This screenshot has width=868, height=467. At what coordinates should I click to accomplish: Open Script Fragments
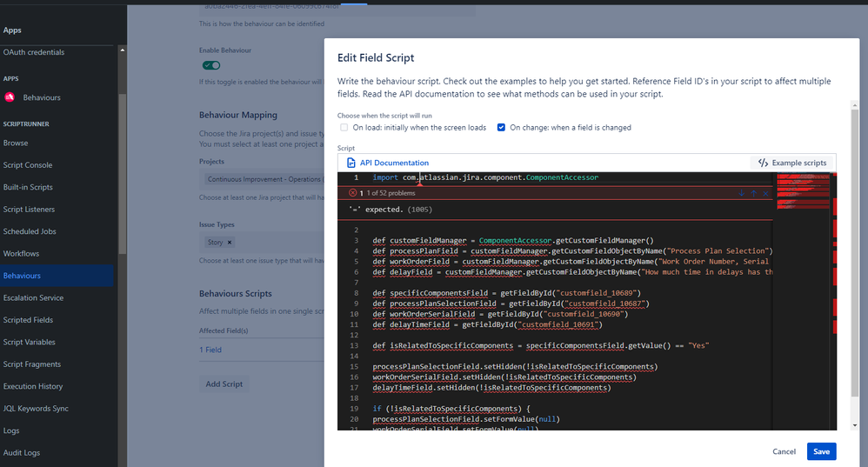coord(32,364)
